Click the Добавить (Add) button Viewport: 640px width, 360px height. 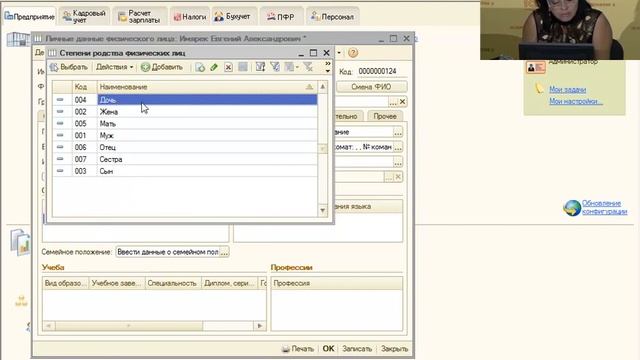point(162,67)
